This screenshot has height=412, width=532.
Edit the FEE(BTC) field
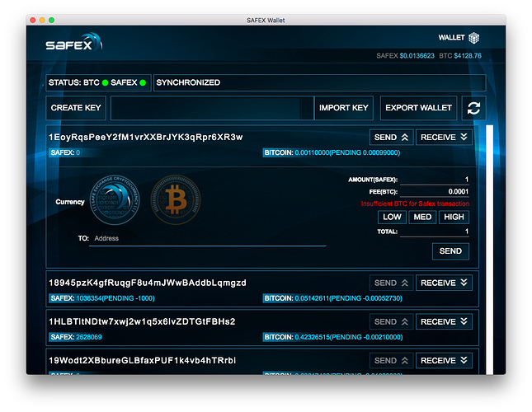point(435,192)
